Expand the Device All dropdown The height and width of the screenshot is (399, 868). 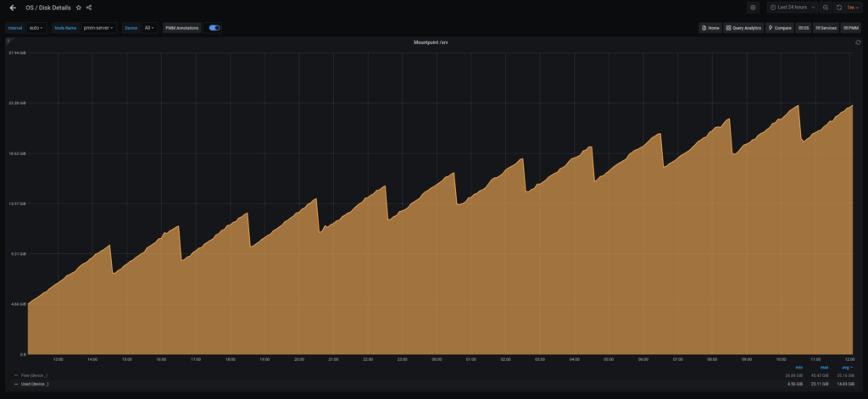point(149,28)
